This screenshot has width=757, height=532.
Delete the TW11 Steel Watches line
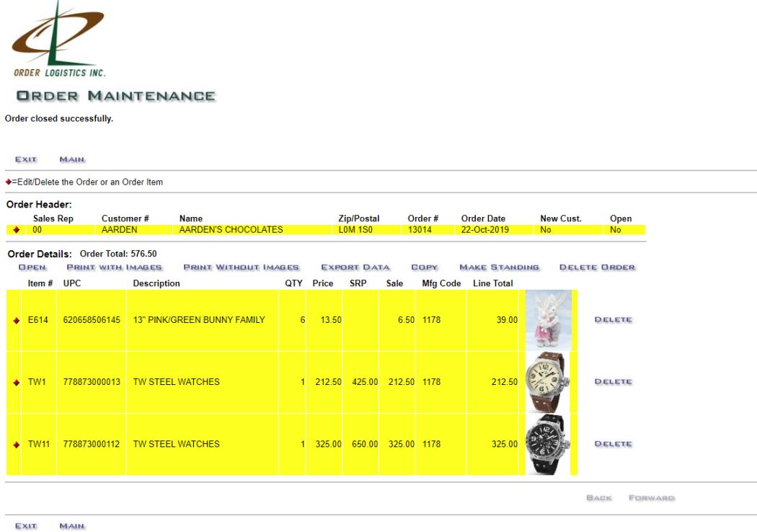[614, 443]
